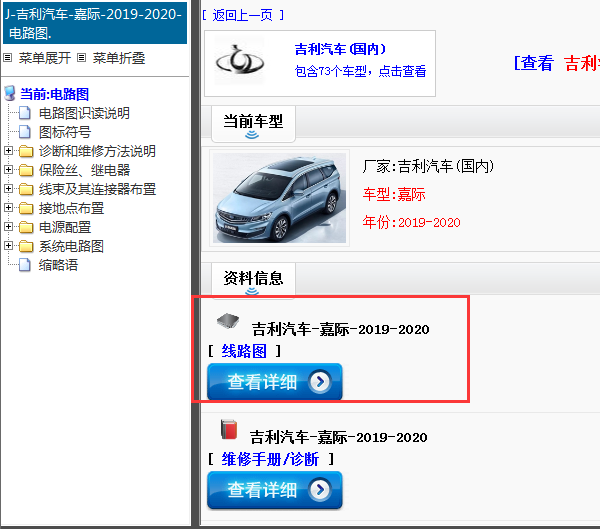Open the 维修手册/诊断 link
This screenshot has height=529, width=600.
[x=270, y=459]
